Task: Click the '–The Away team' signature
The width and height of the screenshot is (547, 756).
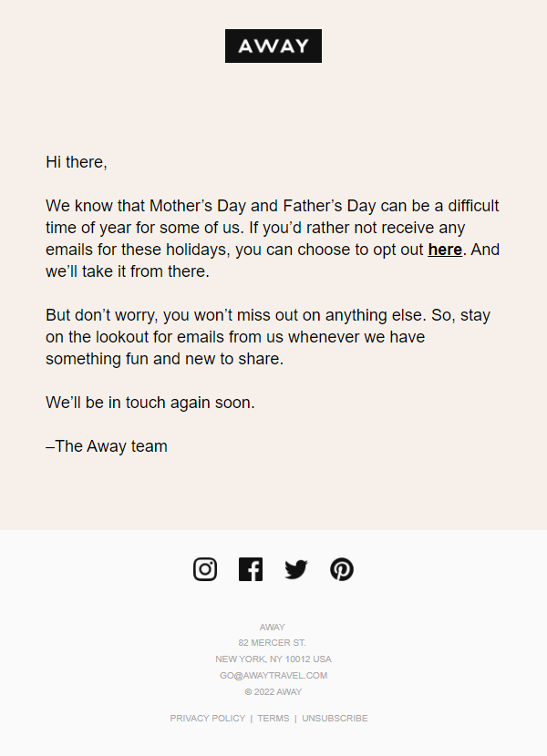Action: 107,446
